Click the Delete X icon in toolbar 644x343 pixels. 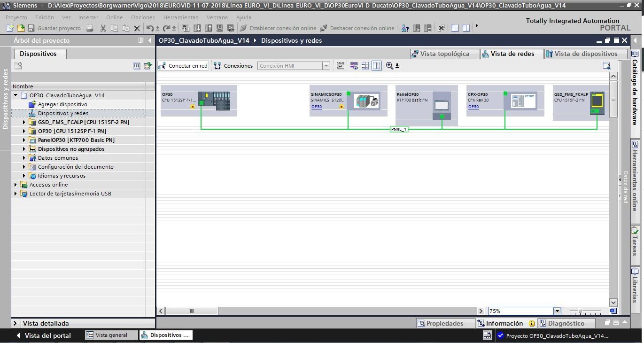137,28
